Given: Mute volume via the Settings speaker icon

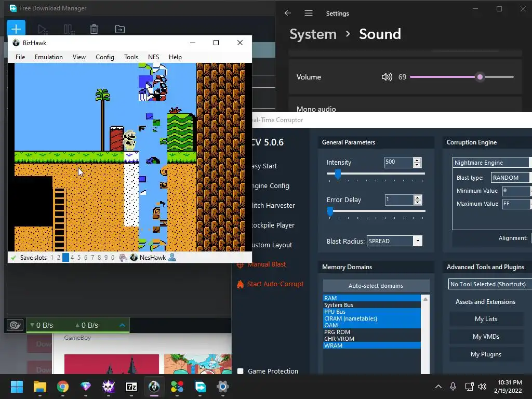Looking at the screenshot, I should coord(387,77).
